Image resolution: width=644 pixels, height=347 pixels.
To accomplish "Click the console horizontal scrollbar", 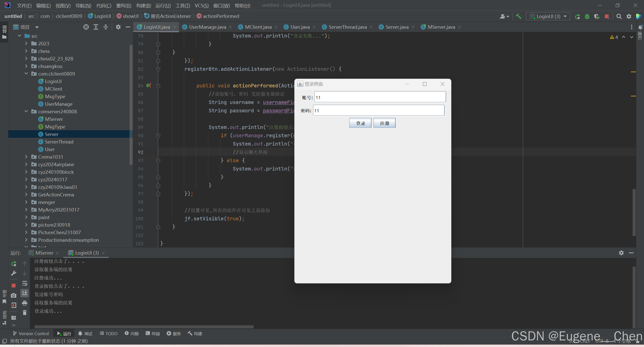I will [x=144, y=327].
